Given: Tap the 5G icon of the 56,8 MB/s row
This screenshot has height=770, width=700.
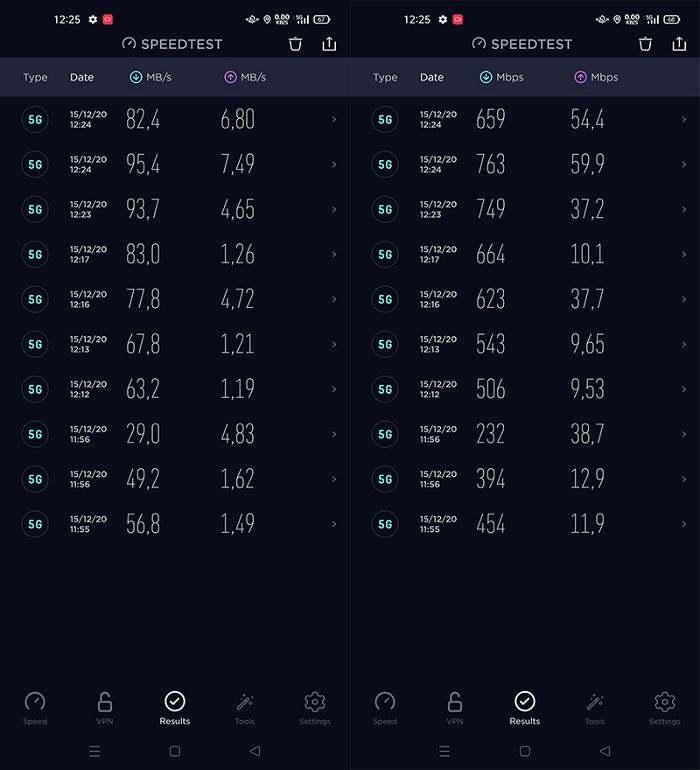Looking at the screenshot, I should (35, 524).
